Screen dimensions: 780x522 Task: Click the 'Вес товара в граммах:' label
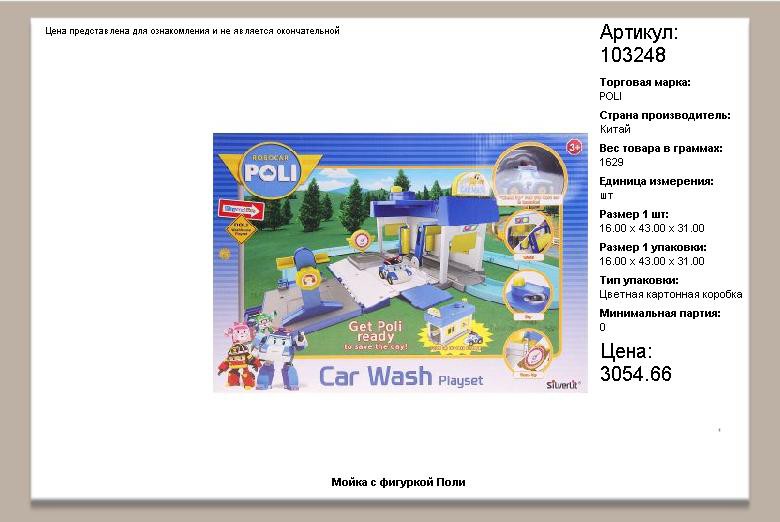click(x=661, y=148)
